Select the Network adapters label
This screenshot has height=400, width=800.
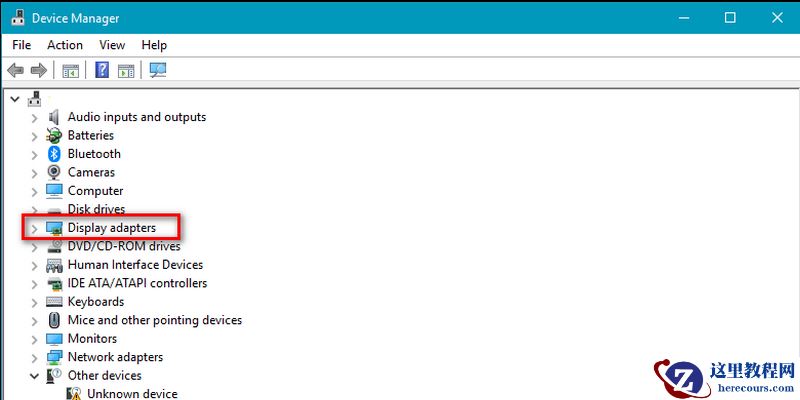pos(115,357)
